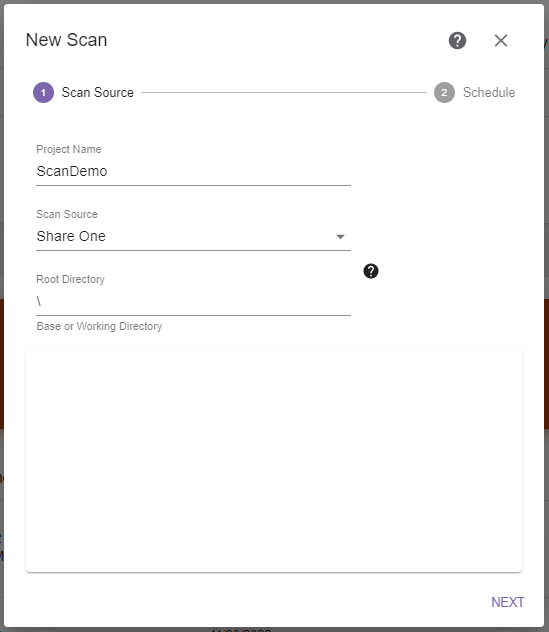Viewport: 549px width, 632px height.
Task: Go to the Scan Source step label
Action: pyautogui.click(x=98, y=92)
